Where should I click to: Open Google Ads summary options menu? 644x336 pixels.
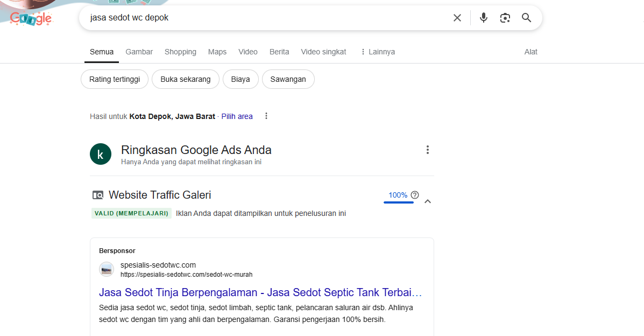click(x=427, y=150)
